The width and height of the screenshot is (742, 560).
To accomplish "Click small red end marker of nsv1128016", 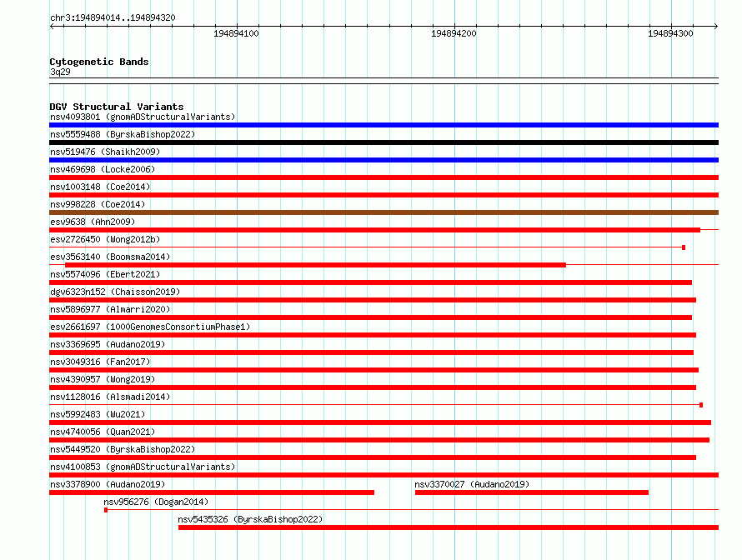I will coord(701,405).
